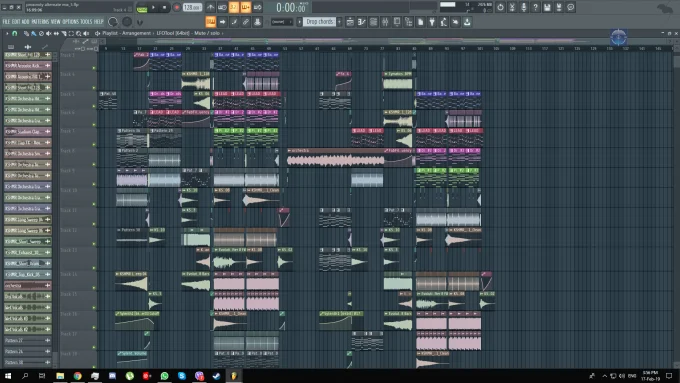This screenshot has height=383, width=680.
Task: Click arrow left of Drop chords pattern
Action: pyautogui.click(x=299, y=22)
